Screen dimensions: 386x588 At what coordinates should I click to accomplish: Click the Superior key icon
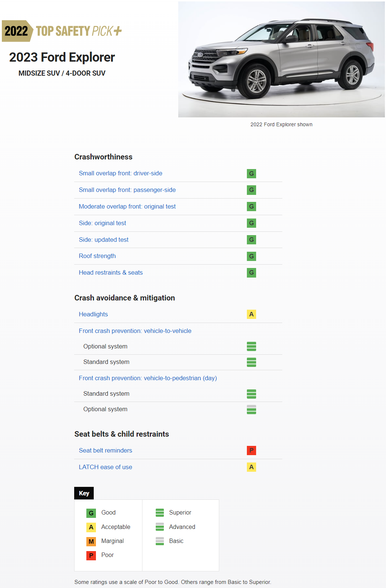point(160,513)
